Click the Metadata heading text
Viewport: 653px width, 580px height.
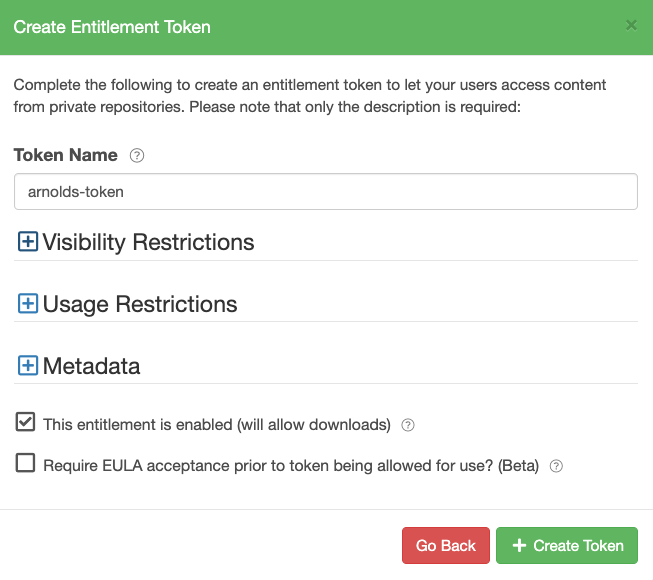[91, 366]
